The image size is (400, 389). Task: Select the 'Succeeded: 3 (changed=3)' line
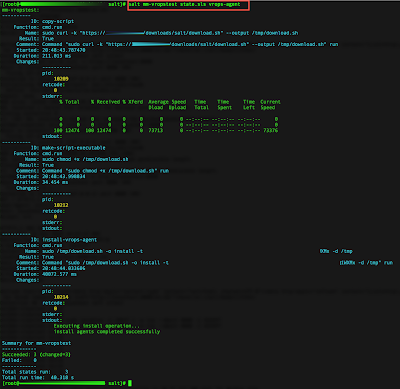(x=36, y=355)
